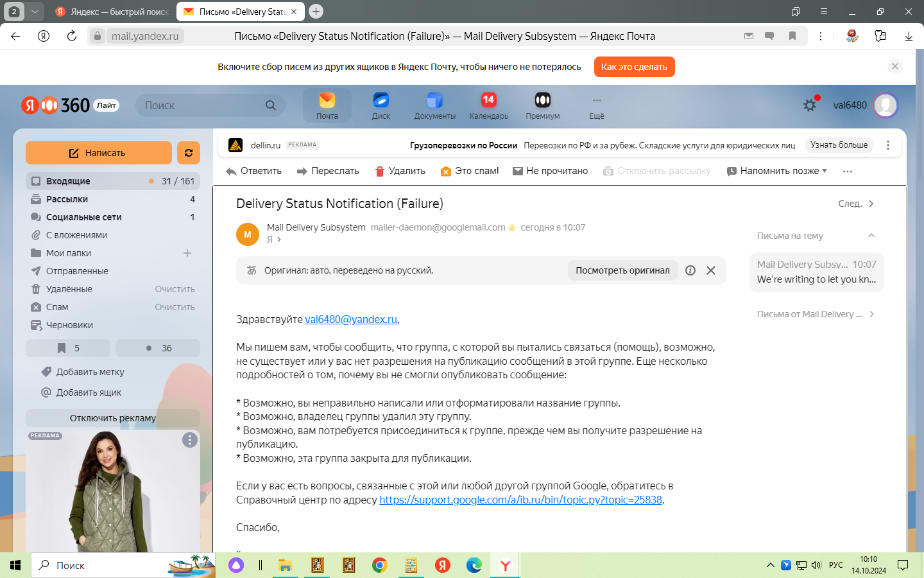This screenshot has width=924, height=578.
Task: Click Отключить рекламу button
Action: pos(113,418)
